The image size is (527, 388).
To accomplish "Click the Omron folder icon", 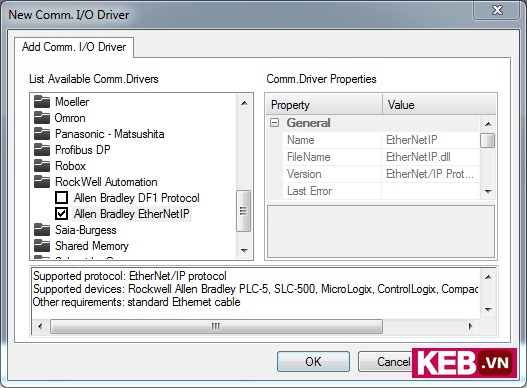I will [x=42, y=118].
